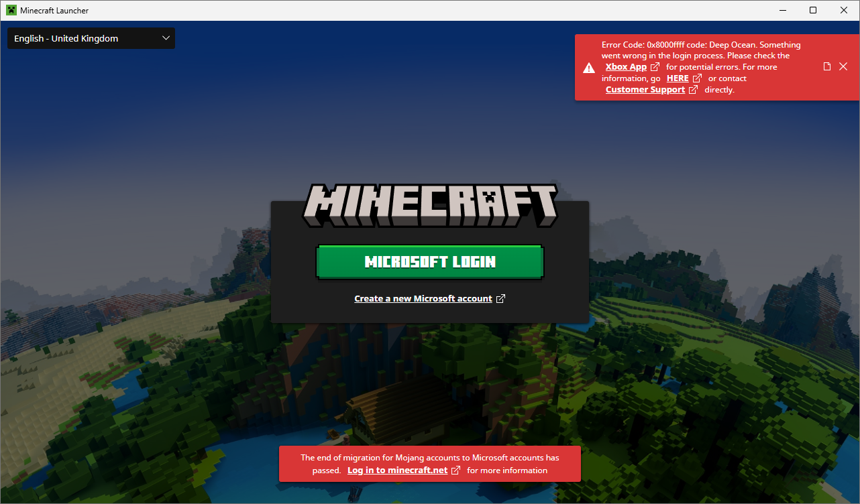Open the Create a new Microsoft account link
This screenshot has width=860, height=504.
(429, 298)
